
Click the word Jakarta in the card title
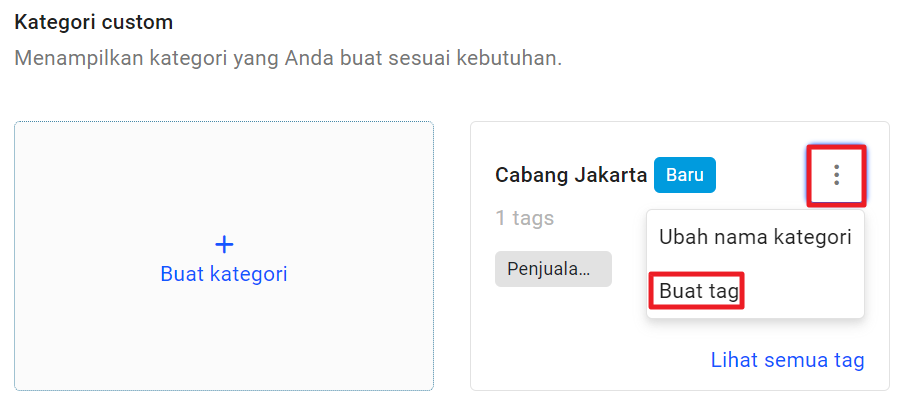click(610, 175)
